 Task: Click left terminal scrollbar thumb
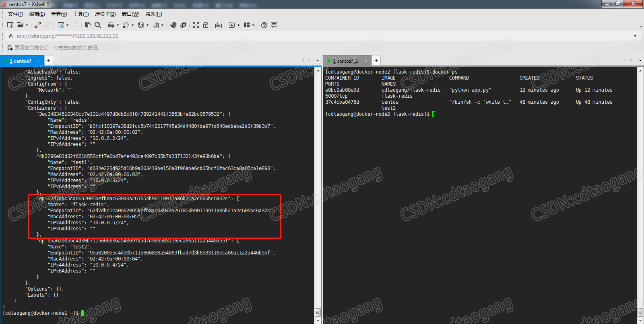click(318, 312)
